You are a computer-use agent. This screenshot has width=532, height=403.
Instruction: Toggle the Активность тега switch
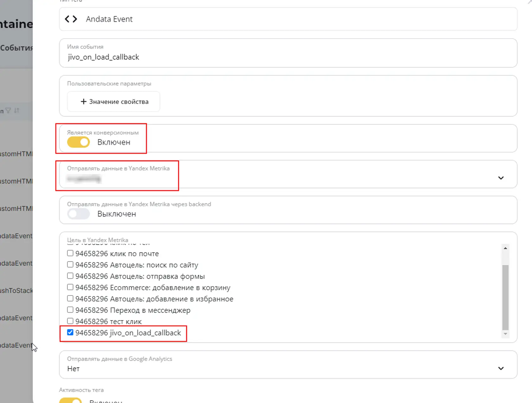point(71,400)
